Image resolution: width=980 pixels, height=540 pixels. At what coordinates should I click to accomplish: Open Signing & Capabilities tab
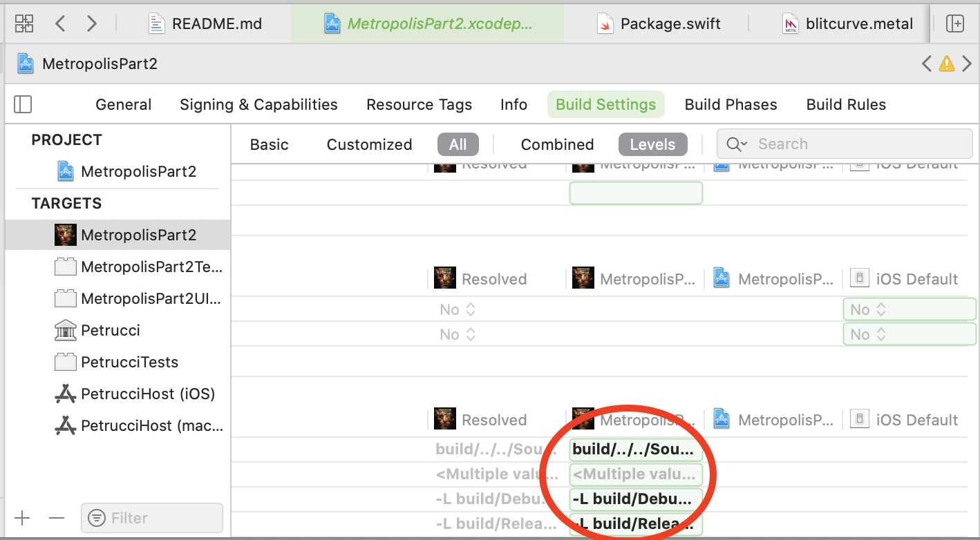(x=258, y=104)
